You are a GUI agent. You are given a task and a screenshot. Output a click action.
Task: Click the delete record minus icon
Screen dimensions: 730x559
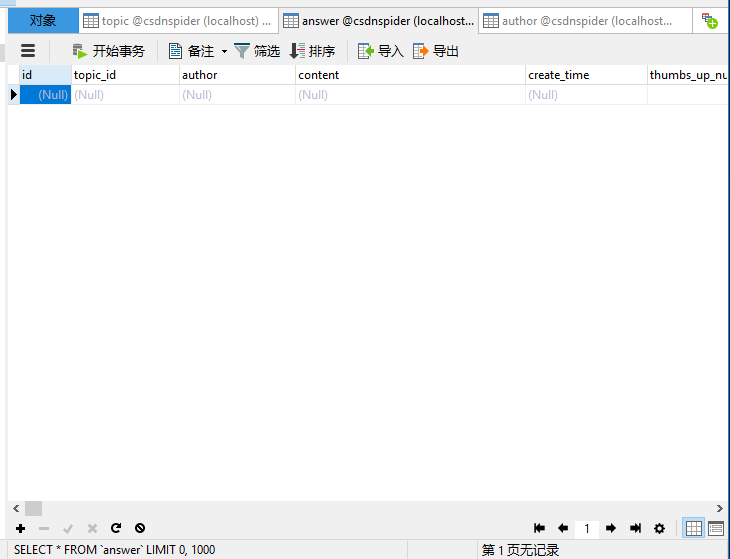[x=44, y=528]
